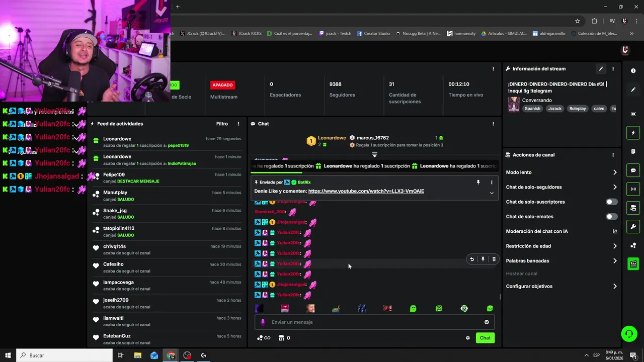Click the chat bubble icon in the right sidebar
644x362 pixels.
(x=633, y=170)
